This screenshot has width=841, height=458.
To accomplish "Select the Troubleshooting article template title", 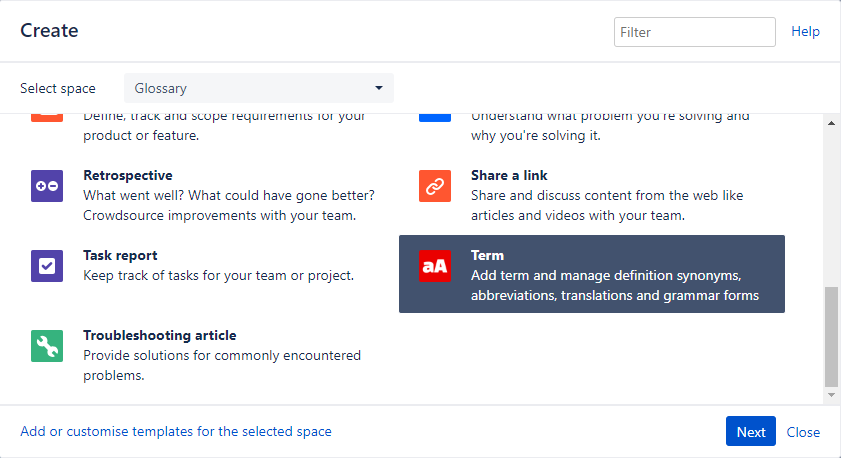I will [x=159, y=335].
